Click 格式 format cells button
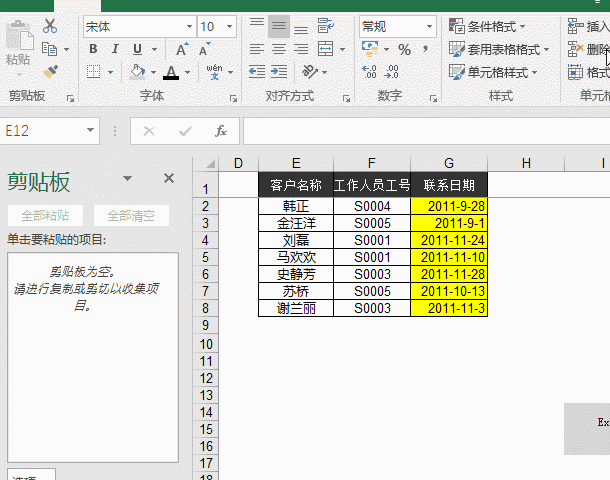The image size is (610, 480). coord(588,72)
